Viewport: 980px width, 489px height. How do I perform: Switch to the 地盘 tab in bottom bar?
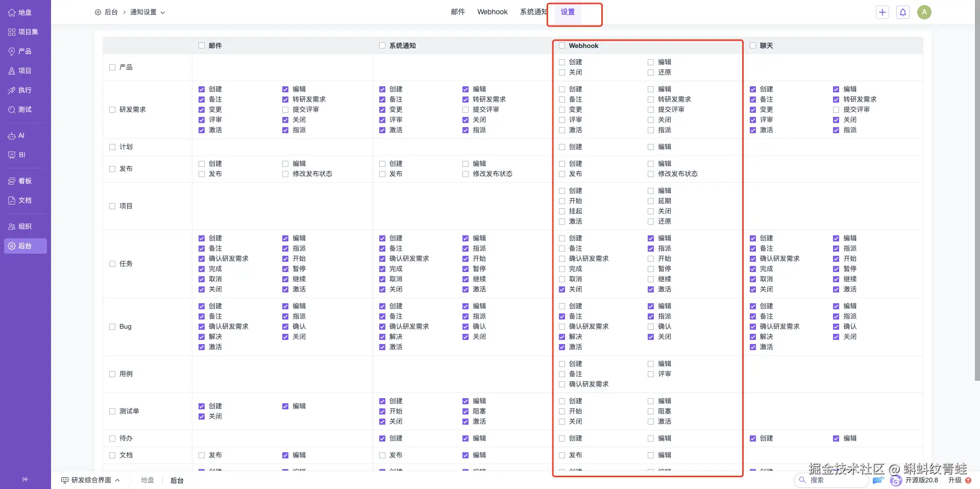tap(148, 480)
